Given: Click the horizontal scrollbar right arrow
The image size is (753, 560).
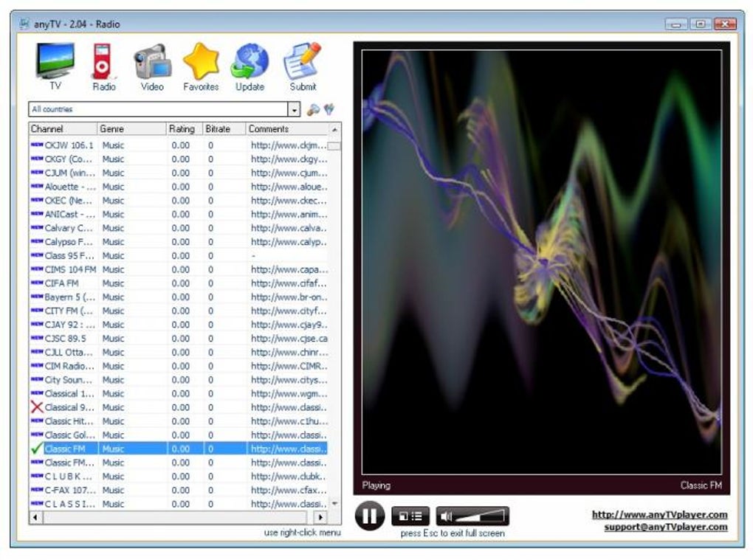Looking at the screenshot, I should [x=320, y=517].
